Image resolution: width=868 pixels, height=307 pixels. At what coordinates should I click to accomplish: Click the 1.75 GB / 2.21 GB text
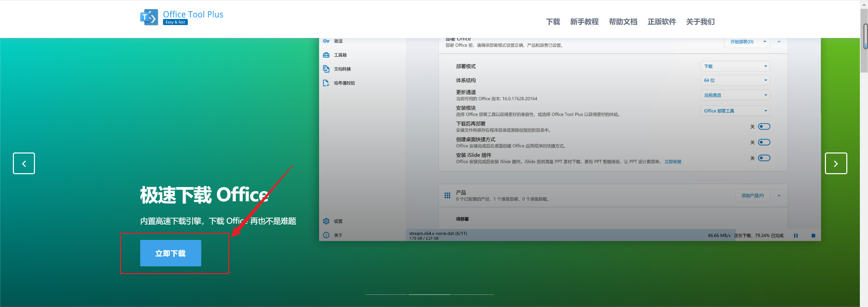coord(423,238)
